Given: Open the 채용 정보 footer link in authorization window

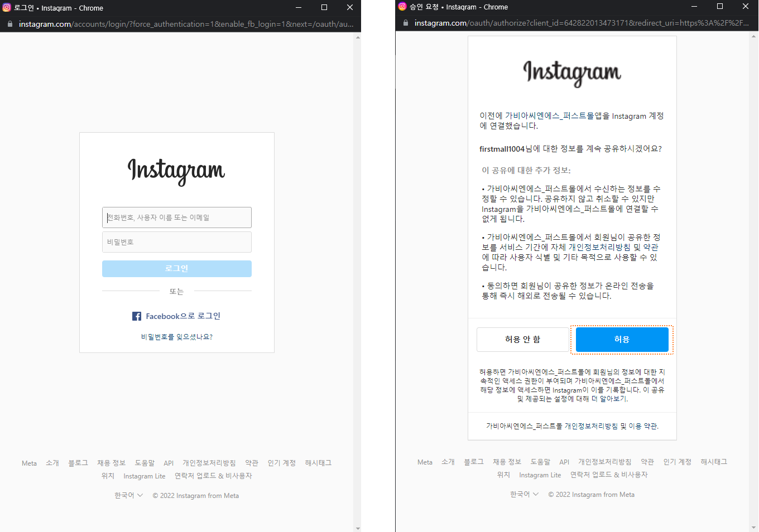Looking at the screenshot, I should pyautogui.click(x=507, y=462).
